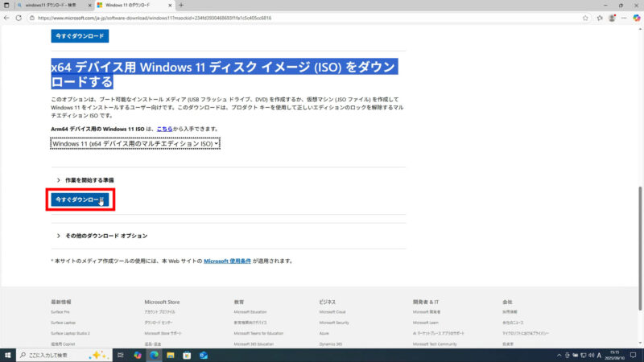Expand the 作業を開始する準備 section
The height and width of the screenshot is (362, 644).
[x=85, y=180]
